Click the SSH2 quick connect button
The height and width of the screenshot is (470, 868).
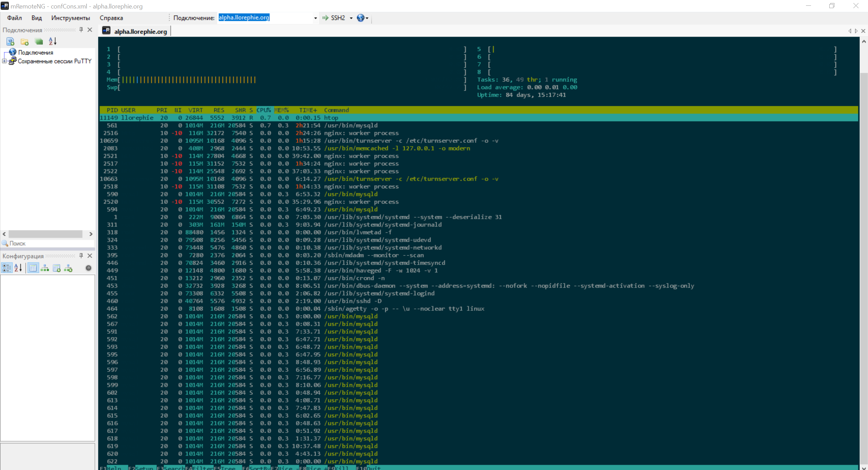[333, 18]
